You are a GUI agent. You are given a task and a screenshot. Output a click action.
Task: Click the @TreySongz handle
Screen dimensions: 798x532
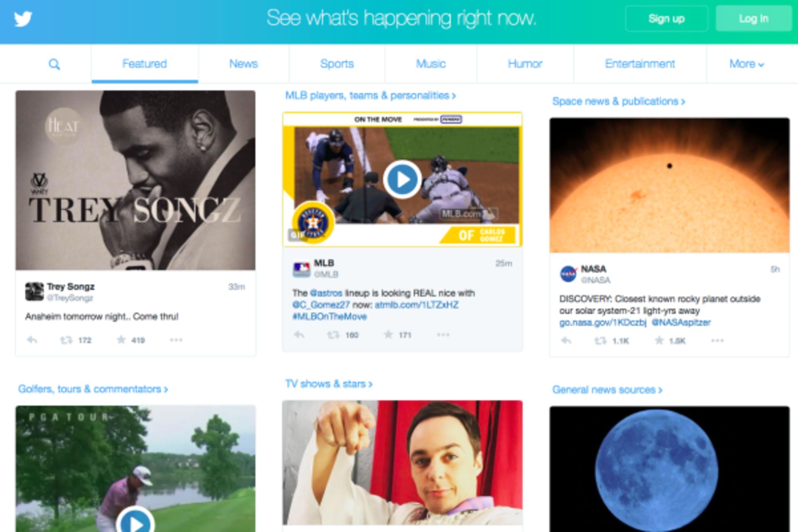coord(70,298)
